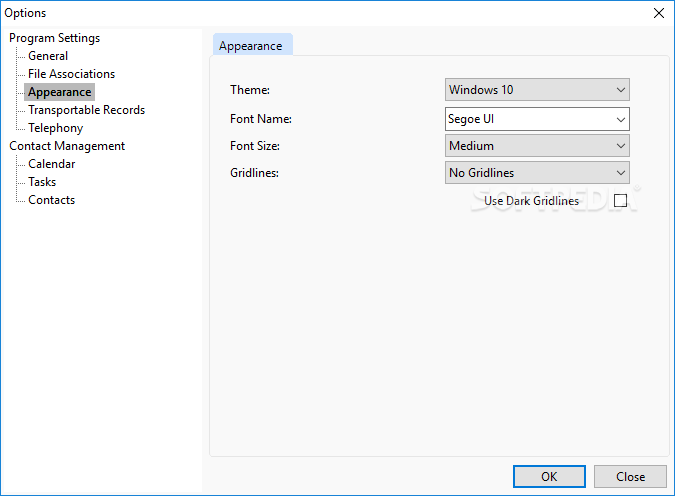The height and width of the screenshot is (496, 675).
Task: Open Calendar settings
Action: [x=52, y=164]
